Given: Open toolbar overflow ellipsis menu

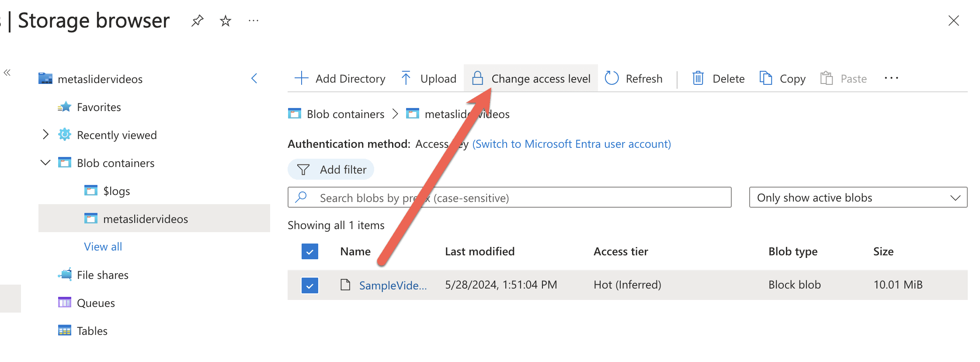Looking at the screenshot, I should [891, 78].
